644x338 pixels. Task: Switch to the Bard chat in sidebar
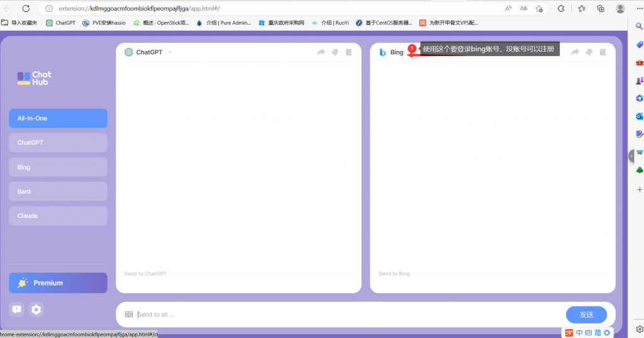coord(58,191)
